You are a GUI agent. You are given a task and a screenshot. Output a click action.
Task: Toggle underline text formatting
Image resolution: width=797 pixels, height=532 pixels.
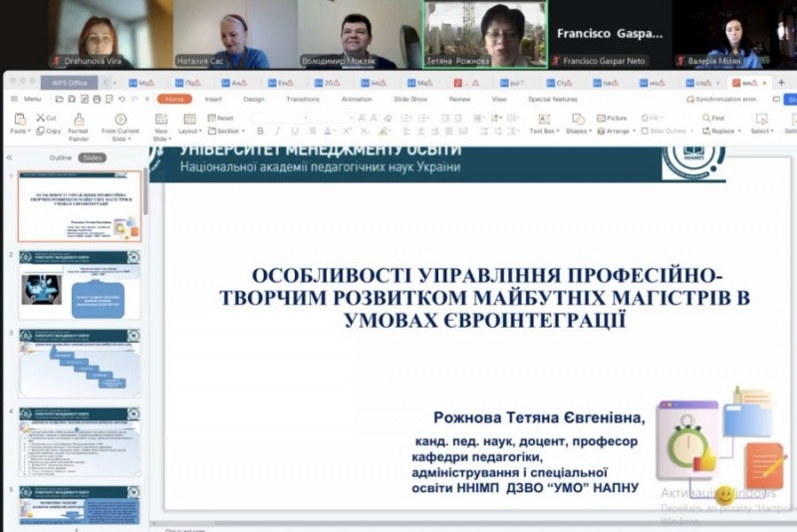pos(294,131)
